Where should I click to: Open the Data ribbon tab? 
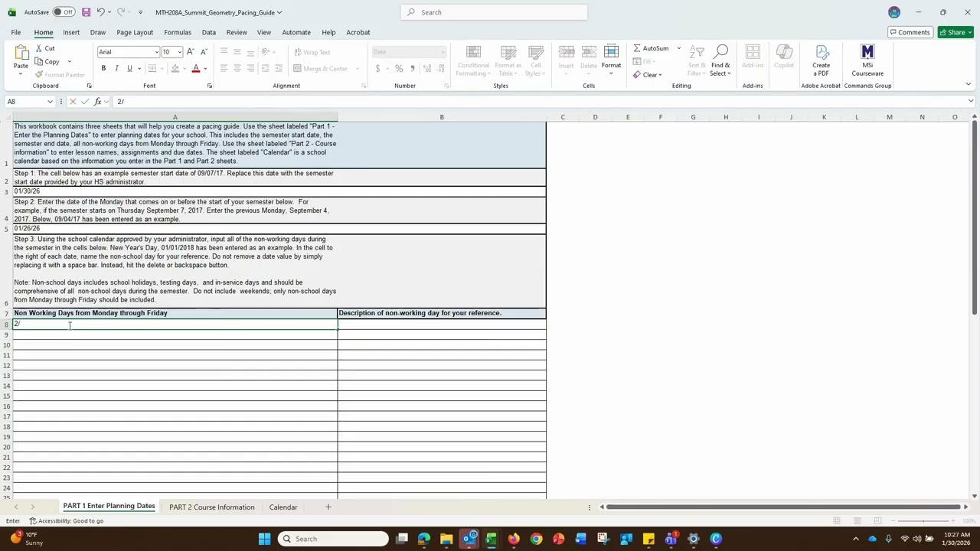coord(208,32)
